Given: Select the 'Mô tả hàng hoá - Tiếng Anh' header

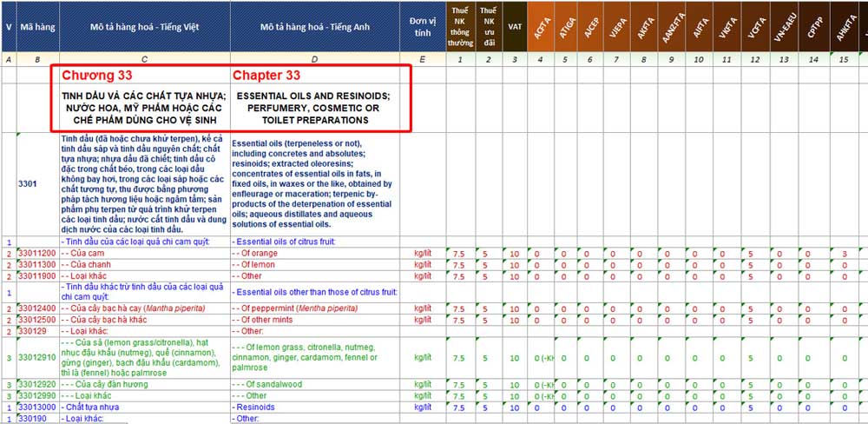Looking at the screenshot, I should click(314, 27).
